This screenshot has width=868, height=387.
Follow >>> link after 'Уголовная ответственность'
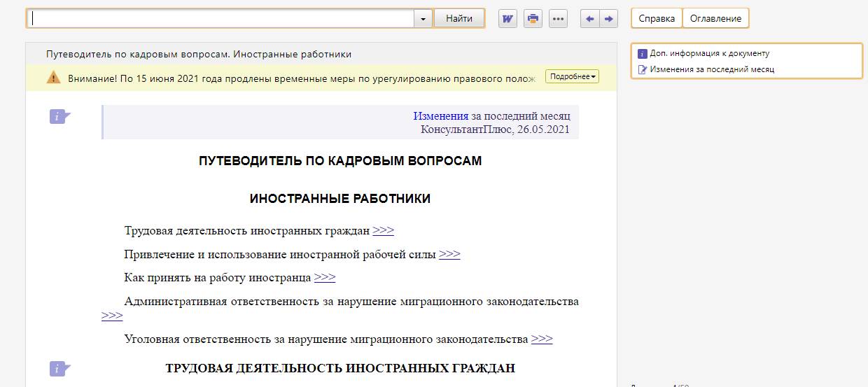click(542, 339)
